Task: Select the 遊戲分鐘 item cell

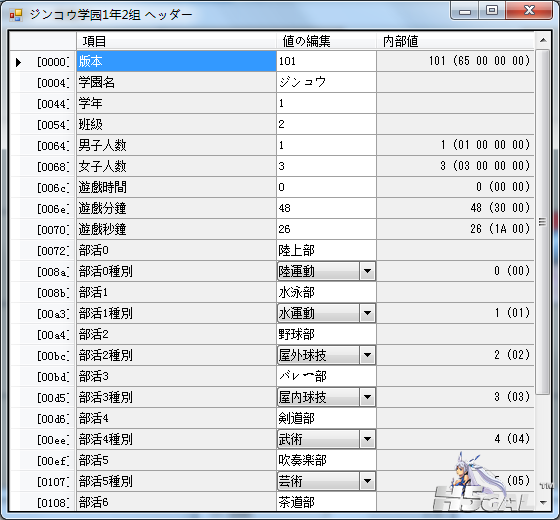Action: (176, 208)
